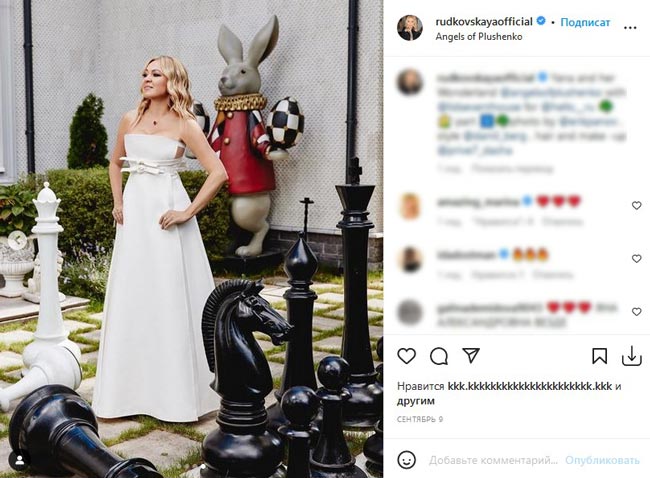650x478 pixels.
Task: Download the post using the download arrow icon
Action: tap(631, 356)
